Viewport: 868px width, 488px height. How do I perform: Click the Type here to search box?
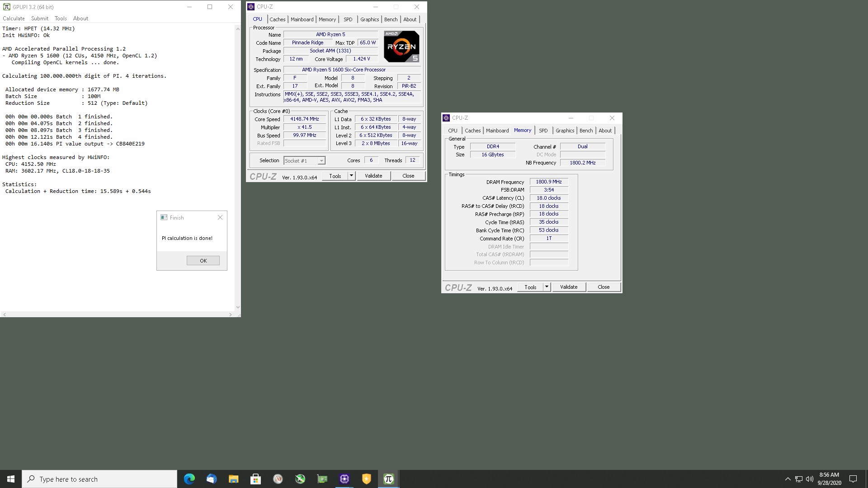click(x=99, y=479)
